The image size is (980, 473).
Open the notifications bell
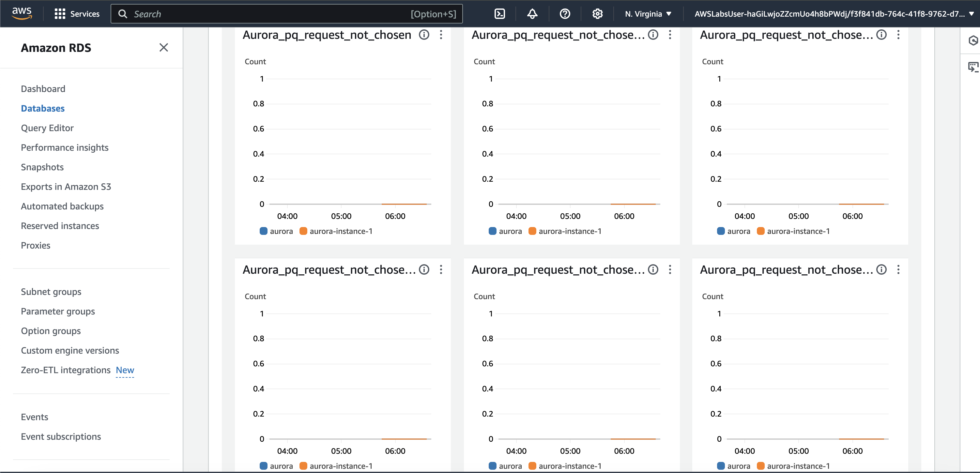pyautogui.click(x=532, y=14)
